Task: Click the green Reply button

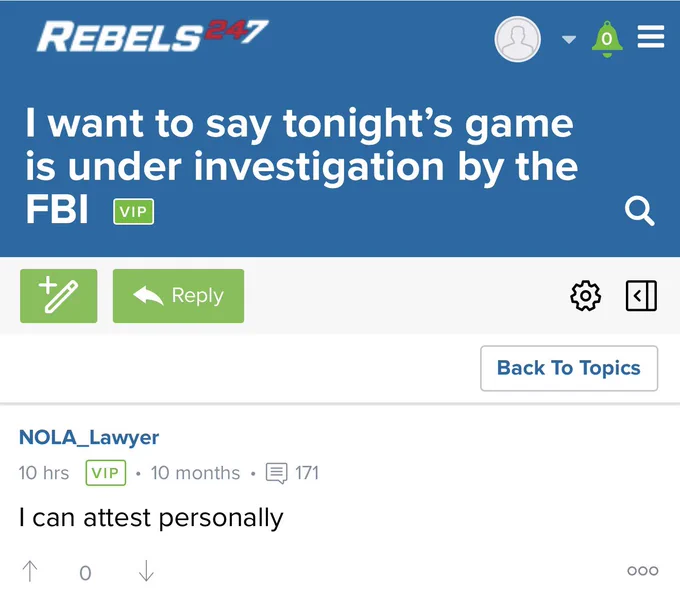Action: 178,296
